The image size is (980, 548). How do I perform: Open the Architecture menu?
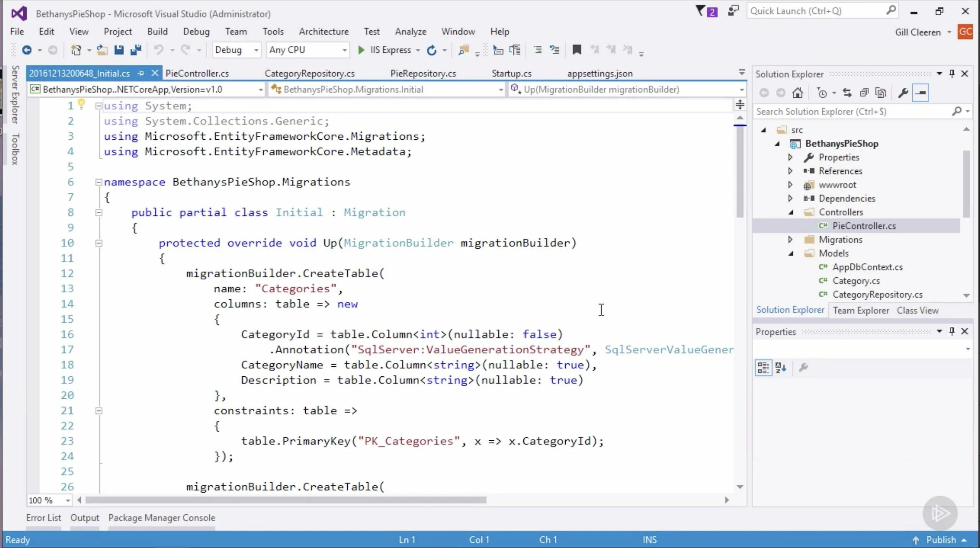[324, 32]
